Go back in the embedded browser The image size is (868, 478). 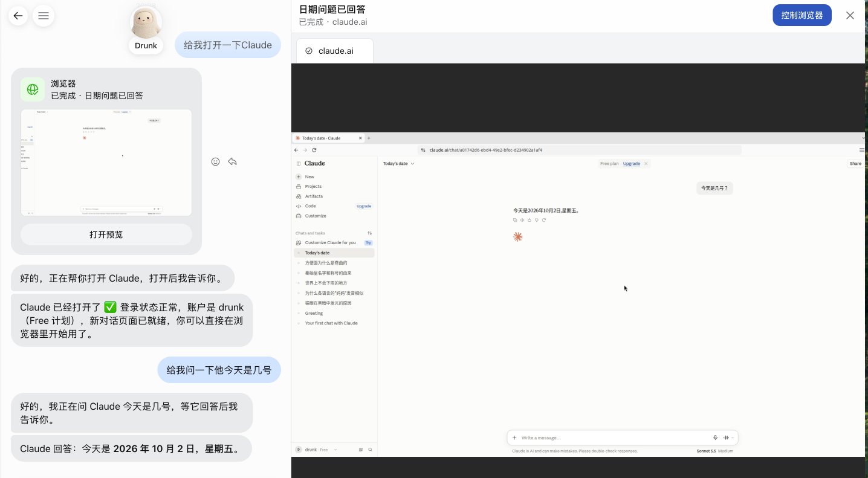tap(296, 150)
